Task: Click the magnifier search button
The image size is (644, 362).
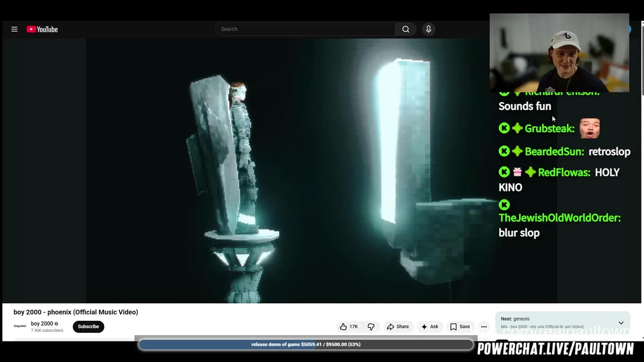Action: tap(406, 29)
